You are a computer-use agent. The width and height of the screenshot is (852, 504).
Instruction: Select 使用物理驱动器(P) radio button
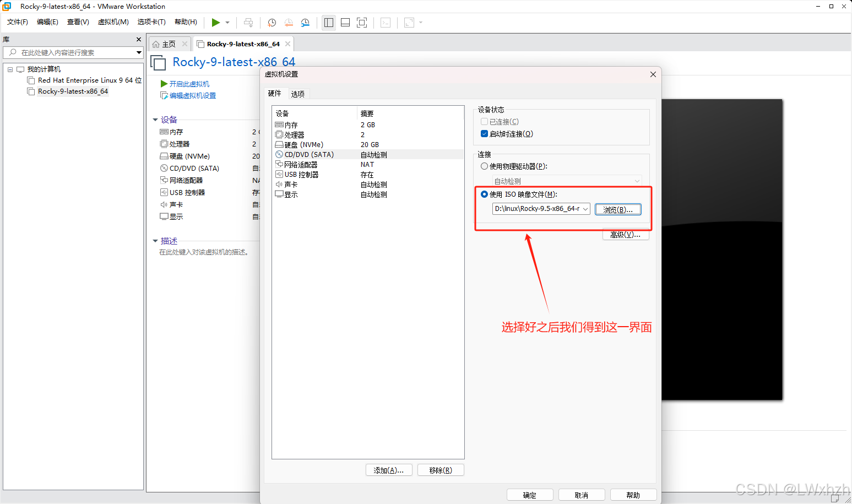click(485, 166)
